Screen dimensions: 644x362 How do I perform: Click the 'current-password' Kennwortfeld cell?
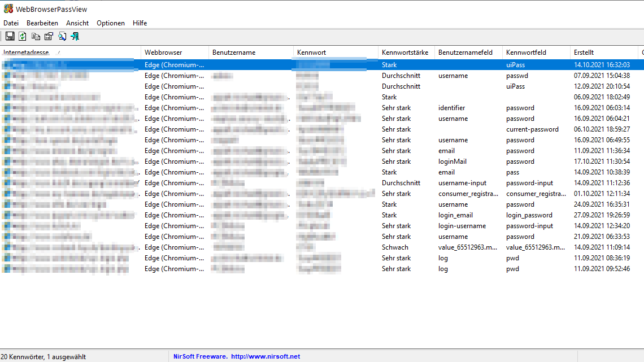click(532, 129)
